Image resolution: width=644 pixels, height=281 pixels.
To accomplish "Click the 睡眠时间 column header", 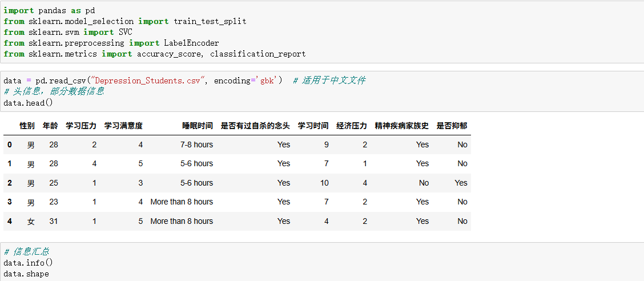I will (198, 126).
